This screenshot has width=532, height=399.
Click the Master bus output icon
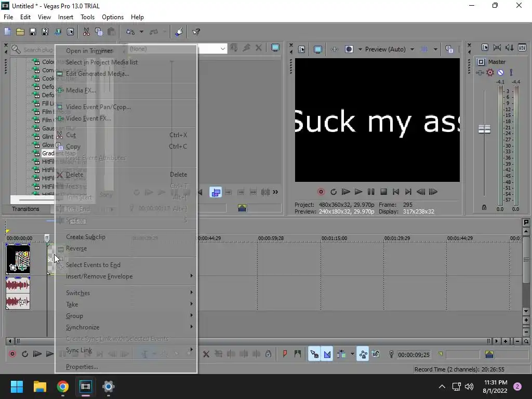(481, 62)
